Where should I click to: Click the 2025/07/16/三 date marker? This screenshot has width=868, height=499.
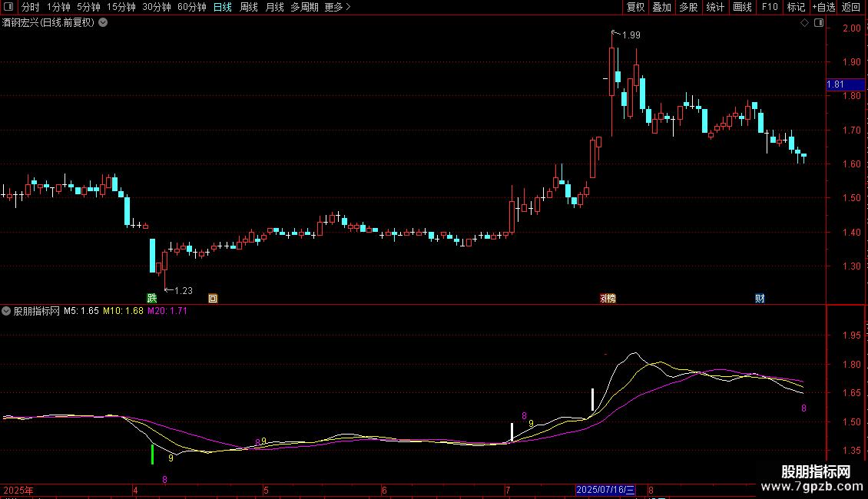click(x=605, y=490)
